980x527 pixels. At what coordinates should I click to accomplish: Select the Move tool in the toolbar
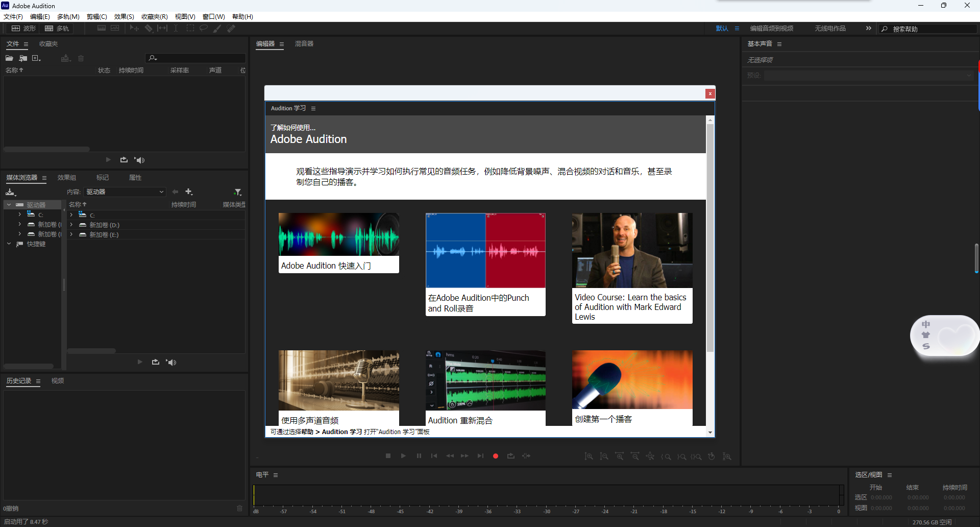point(134,28)
